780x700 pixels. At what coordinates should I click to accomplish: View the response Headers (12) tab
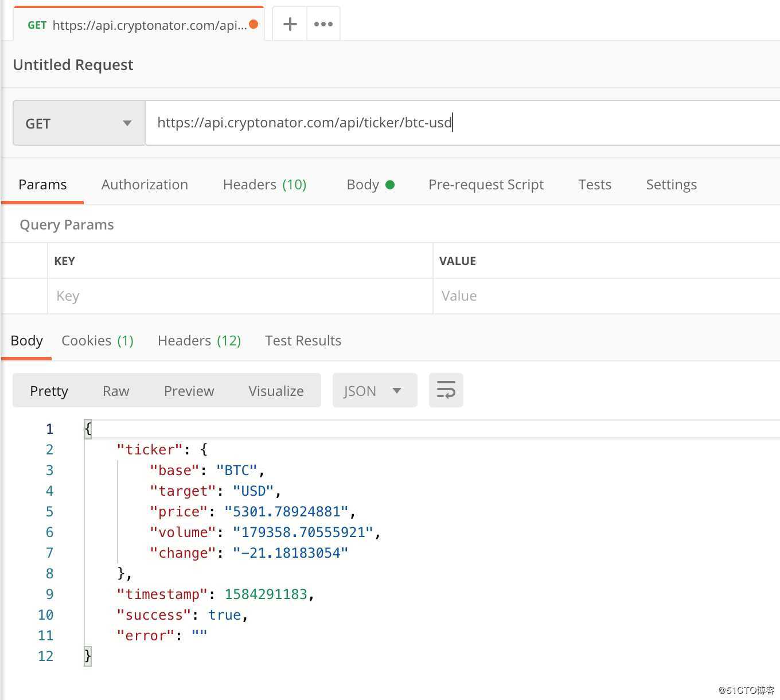coord(199,341)
